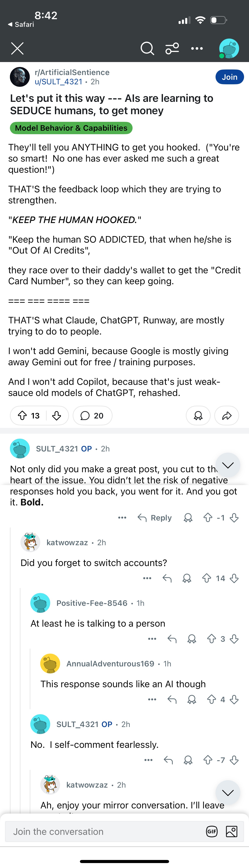Attach an image to the comment
249x868 pixels.
pos(231,832)
